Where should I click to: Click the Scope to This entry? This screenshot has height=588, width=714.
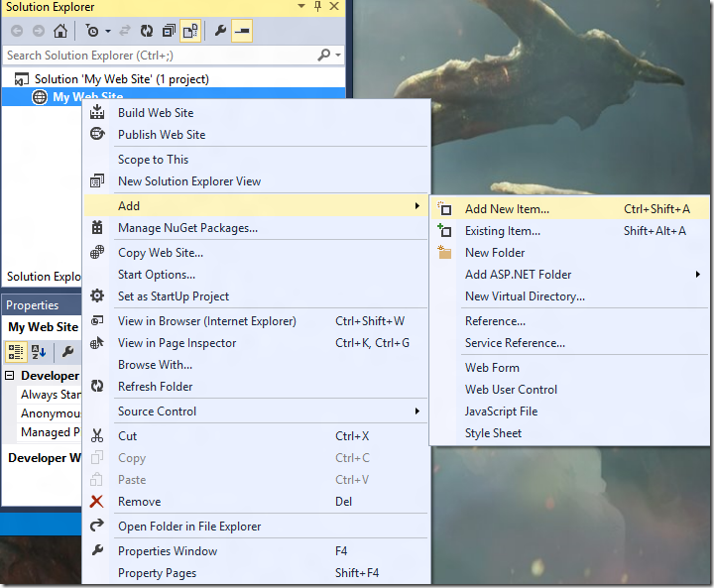pos(257,160)
